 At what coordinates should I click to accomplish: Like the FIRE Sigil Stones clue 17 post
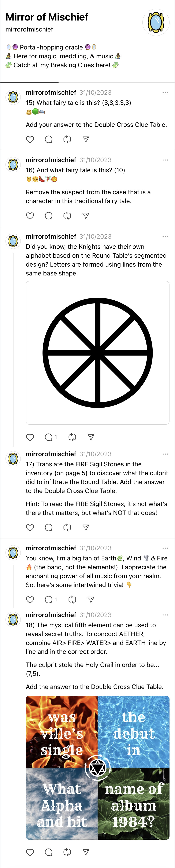point(30,527)
